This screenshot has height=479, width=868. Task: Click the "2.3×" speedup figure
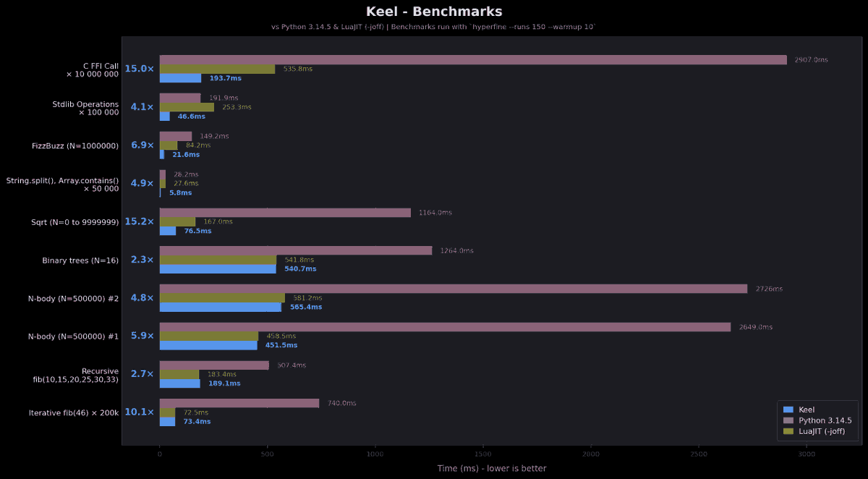pyautogui.click(x=142, y=260)
